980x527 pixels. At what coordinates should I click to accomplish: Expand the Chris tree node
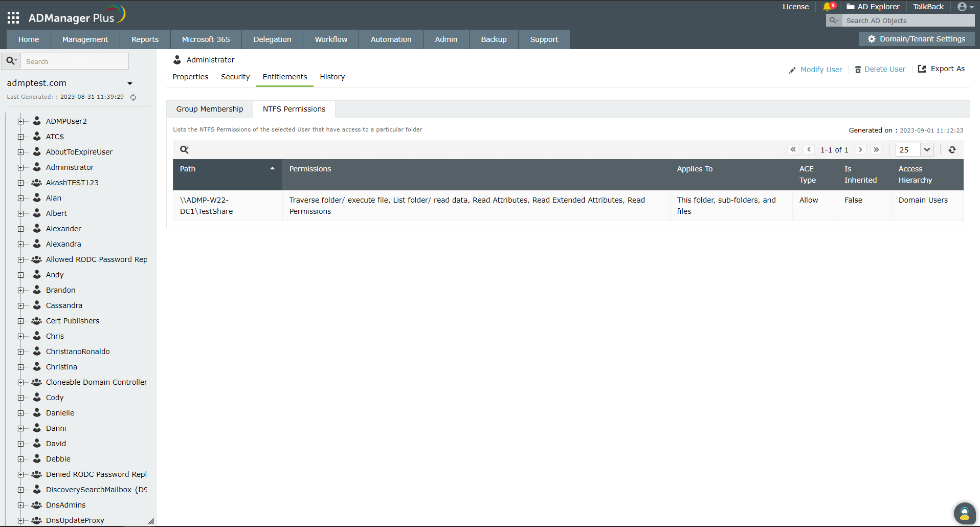20,336
